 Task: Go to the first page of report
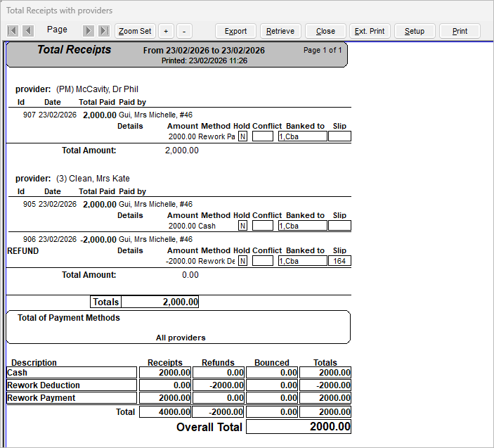pos(13,31)
